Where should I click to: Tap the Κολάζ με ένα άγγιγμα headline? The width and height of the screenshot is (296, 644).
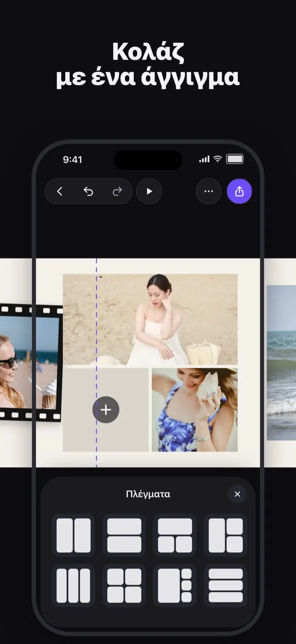tap(148, 65)
